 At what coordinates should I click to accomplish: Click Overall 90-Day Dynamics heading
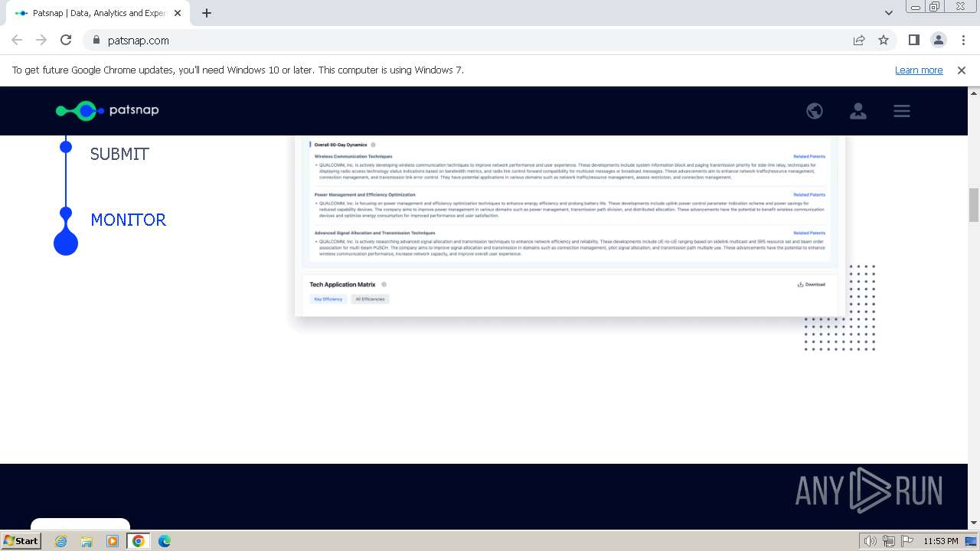tap(341, 145)
